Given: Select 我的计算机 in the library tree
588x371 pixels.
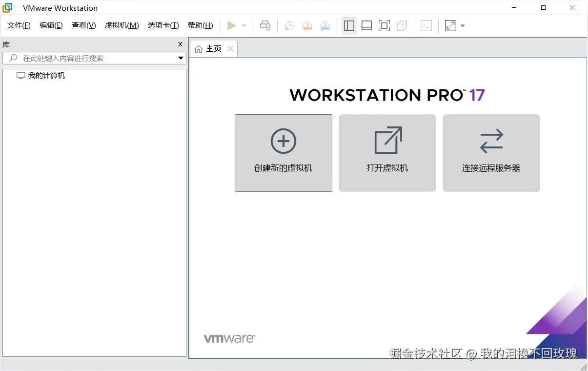Looking at the screenshot, I should tap(46, 76).
